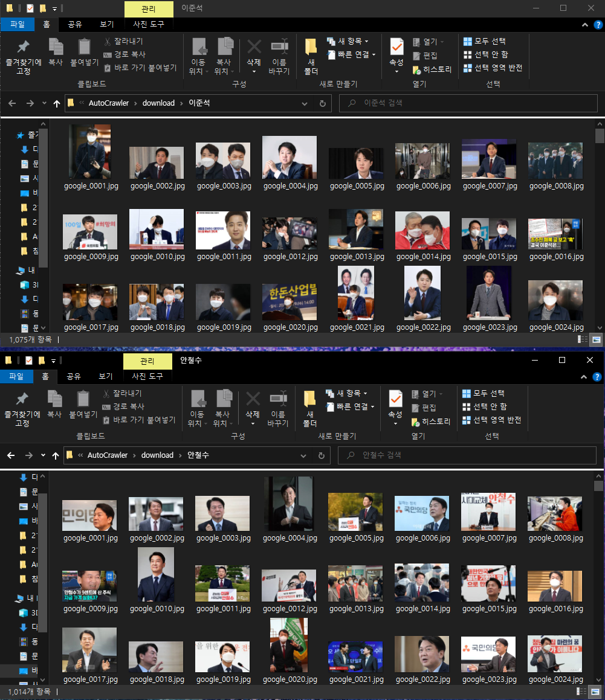
Task: Click the help icon in 이준석 window
Action: pyautogui.click(x=598, y=25)
